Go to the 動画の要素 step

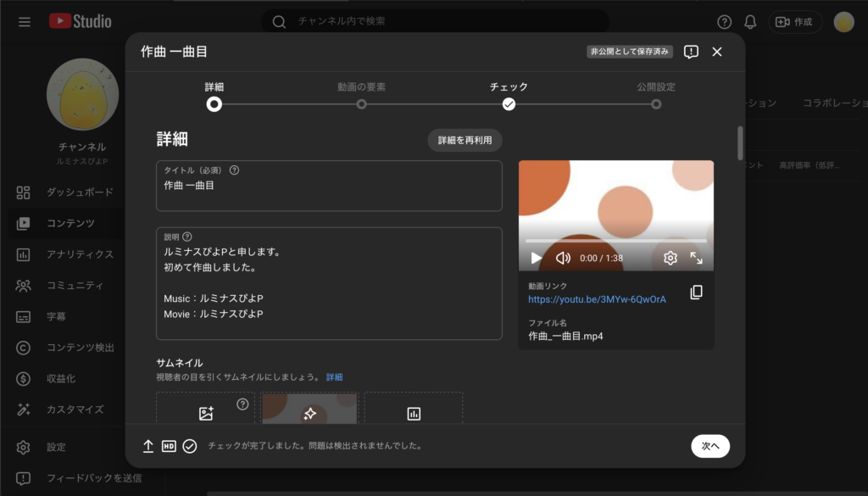[361, 103]
